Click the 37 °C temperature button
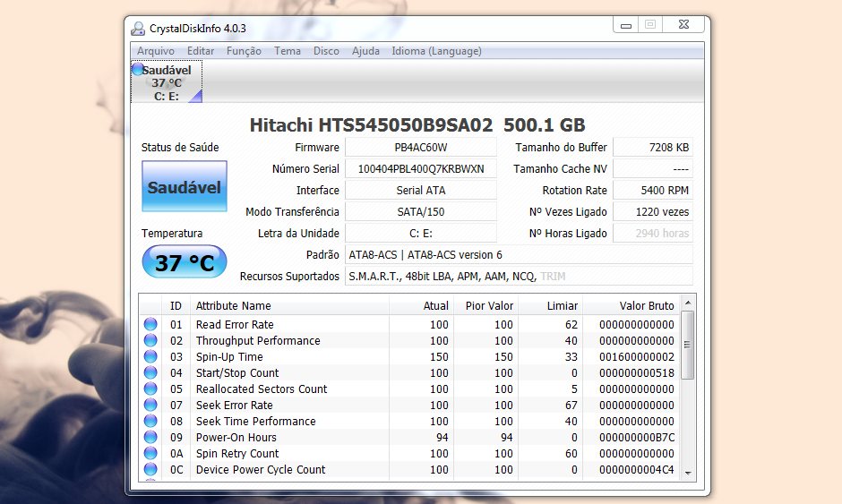 (185, 262)
